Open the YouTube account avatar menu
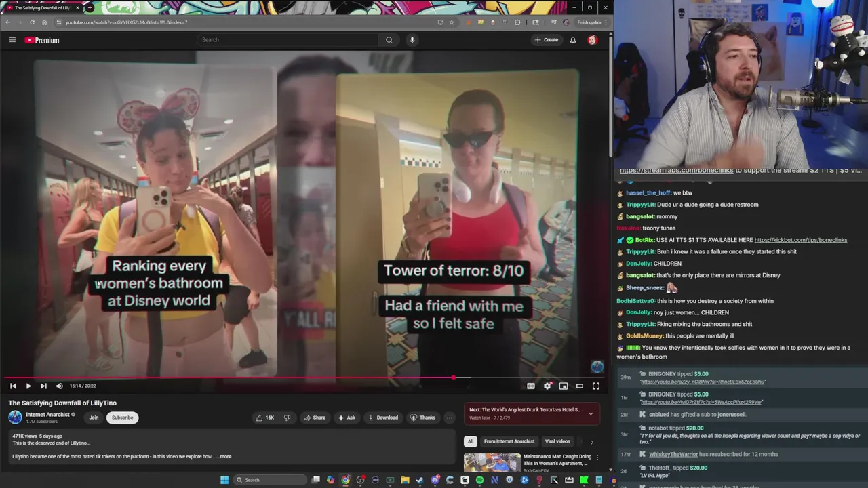 [x=592, y=40]
